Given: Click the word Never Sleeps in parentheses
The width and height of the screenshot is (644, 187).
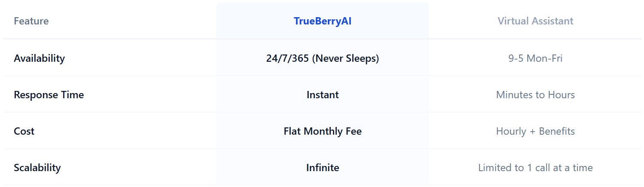Looking at the screenshot, I should (x=345, y=58).
